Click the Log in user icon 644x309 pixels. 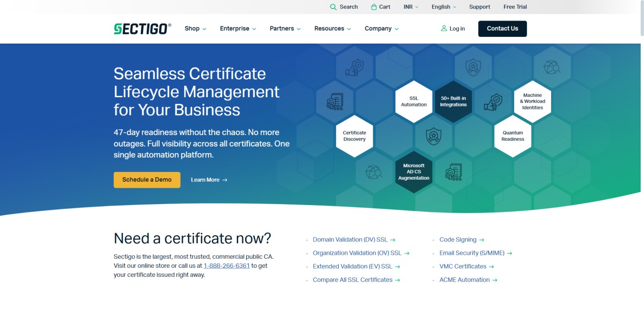tap(444, 29)
